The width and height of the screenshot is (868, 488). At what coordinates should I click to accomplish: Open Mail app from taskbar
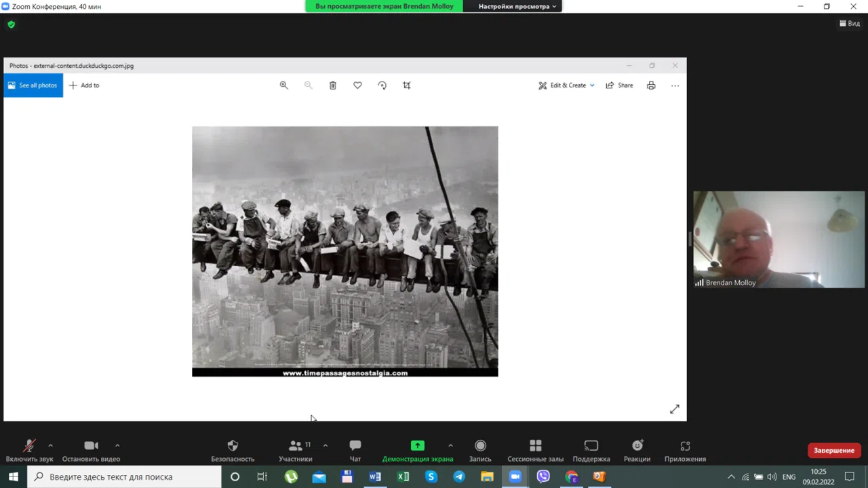(319, 476)
